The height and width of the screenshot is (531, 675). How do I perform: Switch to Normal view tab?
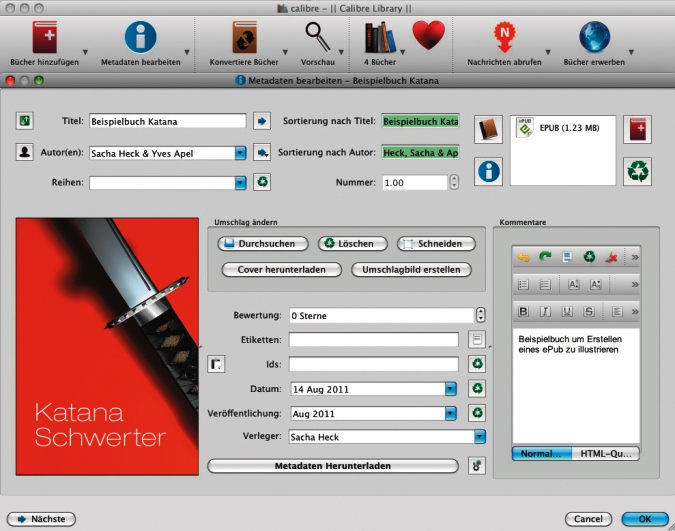(542, 453)
